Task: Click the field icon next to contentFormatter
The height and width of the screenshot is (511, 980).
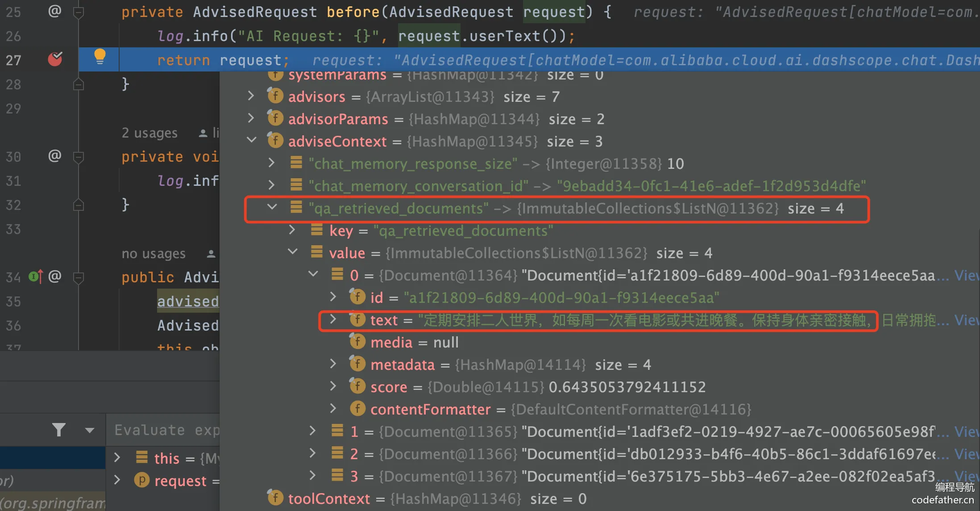Action: [357, 408]
